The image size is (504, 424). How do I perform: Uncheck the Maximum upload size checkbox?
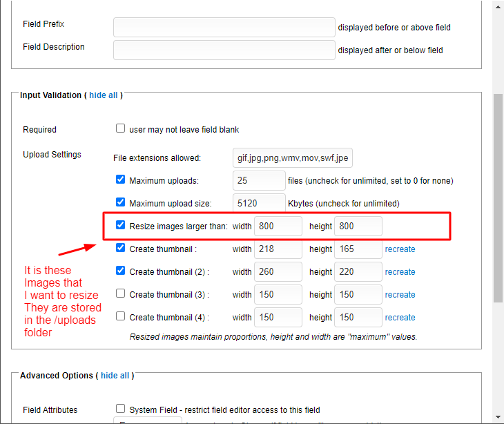[x=121, y=203]
